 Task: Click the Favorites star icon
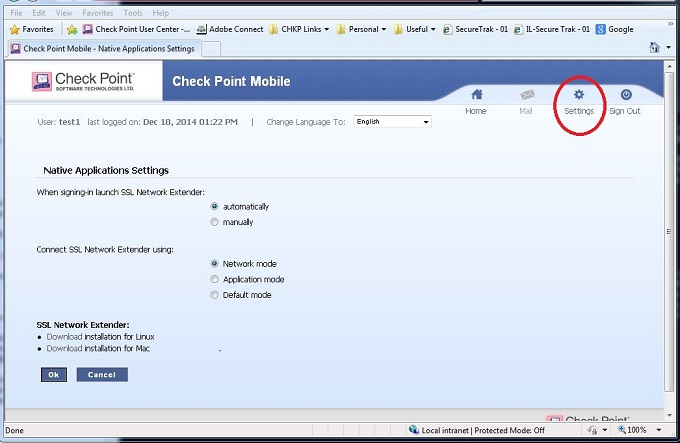(15, 29)
